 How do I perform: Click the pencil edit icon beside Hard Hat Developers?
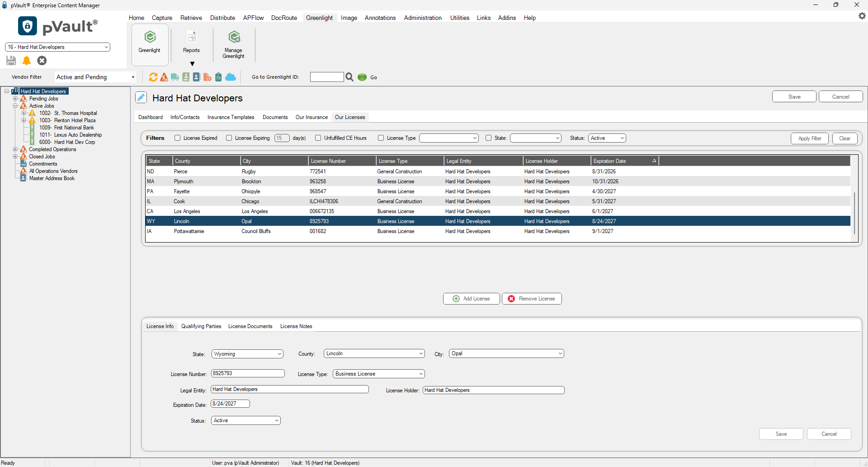point(141,97)
